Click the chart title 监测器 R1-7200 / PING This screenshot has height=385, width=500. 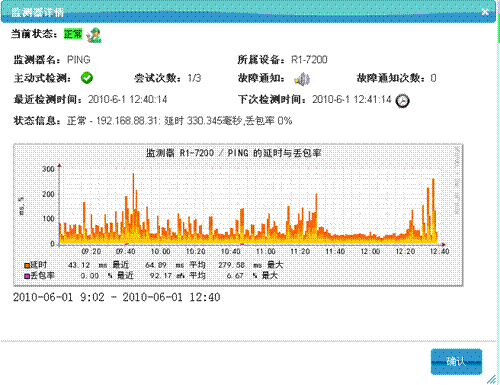click(x=233, y=153)
